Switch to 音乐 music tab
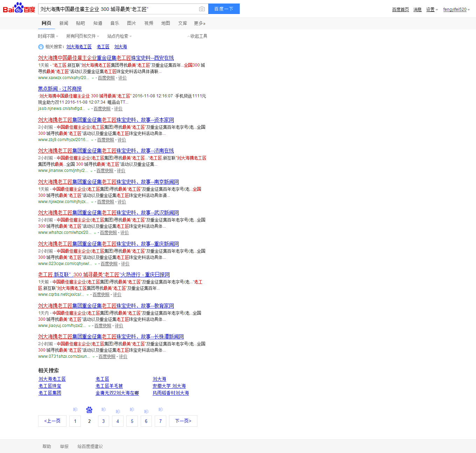 point(115,23)
